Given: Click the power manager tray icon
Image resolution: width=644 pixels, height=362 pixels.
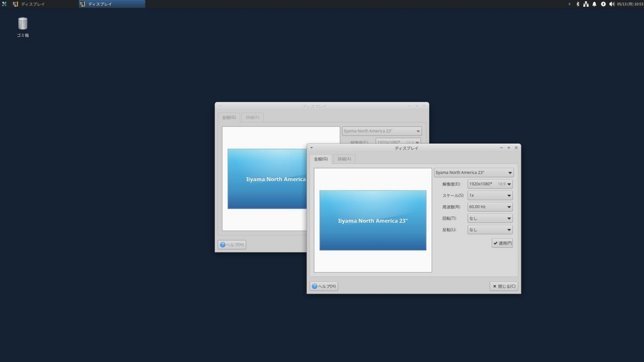Looking at the screenshot, I should tap(603, 4).
